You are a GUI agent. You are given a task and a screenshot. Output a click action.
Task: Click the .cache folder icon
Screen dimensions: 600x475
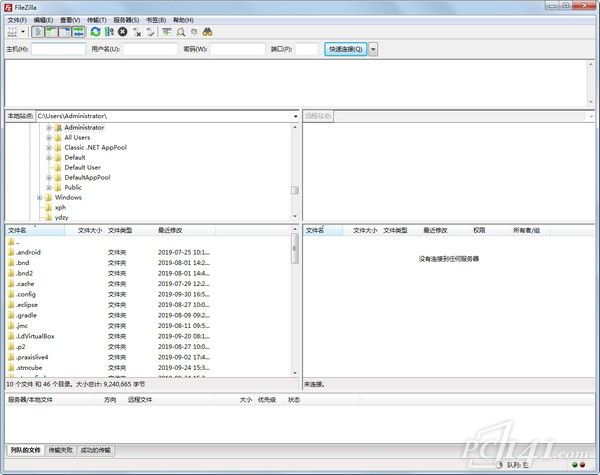11,284
